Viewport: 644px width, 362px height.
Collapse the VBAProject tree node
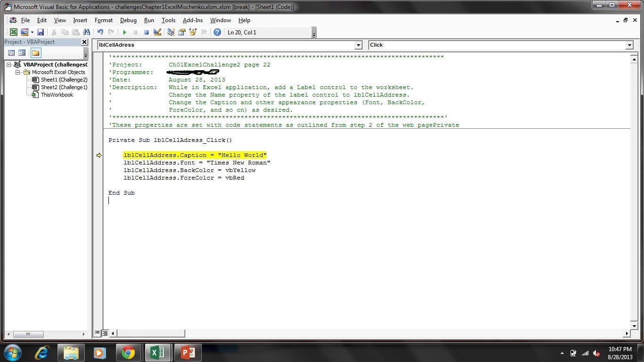click(x=9, y=65)
